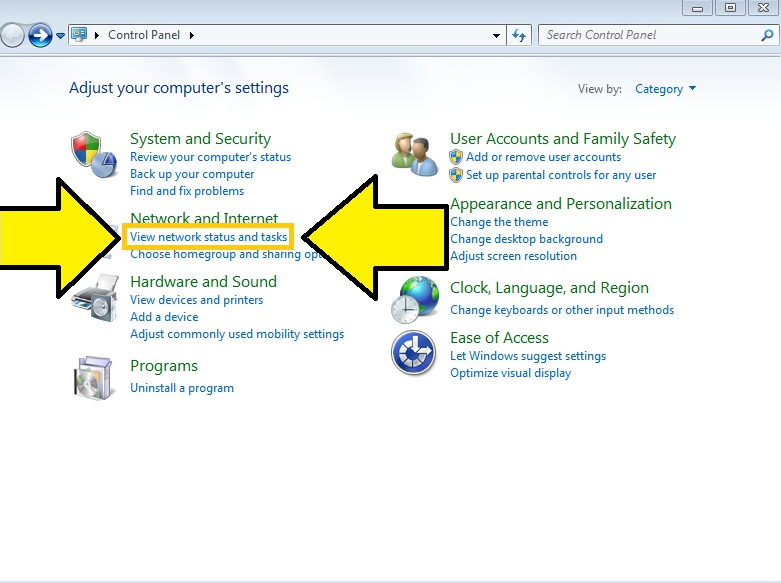The height and width of the screenshot is (583, 781).
Task: Expand the arrow before Control Panel breadcrumb
Action: [97, 35]
